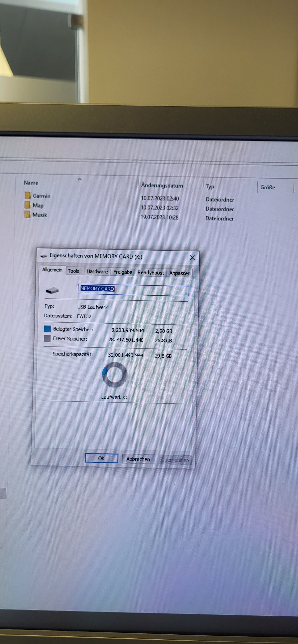Click the gray Freier Speicher color square
This screenshot has width=298, height=644.
click(x=47, y=338)
